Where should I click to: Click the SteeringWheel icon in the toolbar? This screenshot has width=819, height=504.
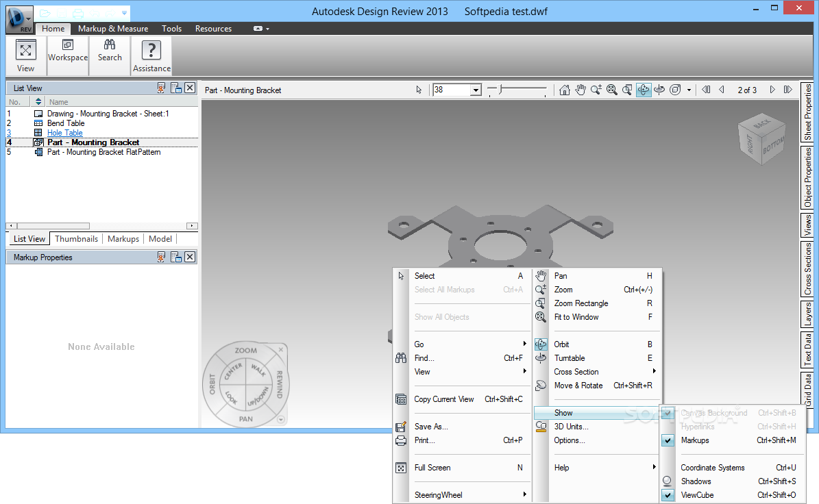pos(675,90)
